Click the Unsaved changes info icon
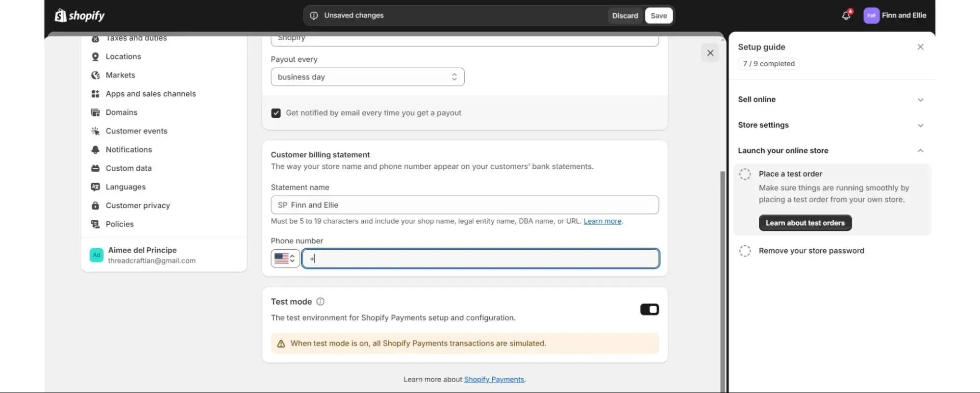 pyautogui.click(x=314, y=16)
